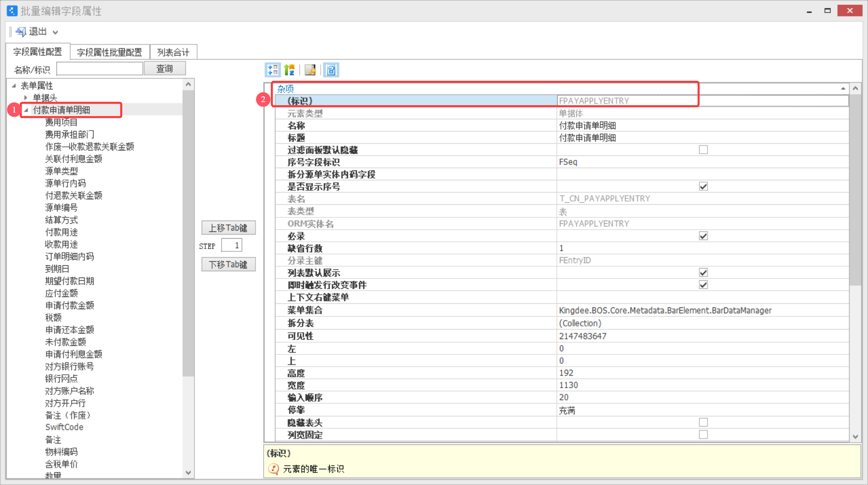Click the 名称/标识 search input field
This screenshot has height=485, width=868.
coord(100,69)
